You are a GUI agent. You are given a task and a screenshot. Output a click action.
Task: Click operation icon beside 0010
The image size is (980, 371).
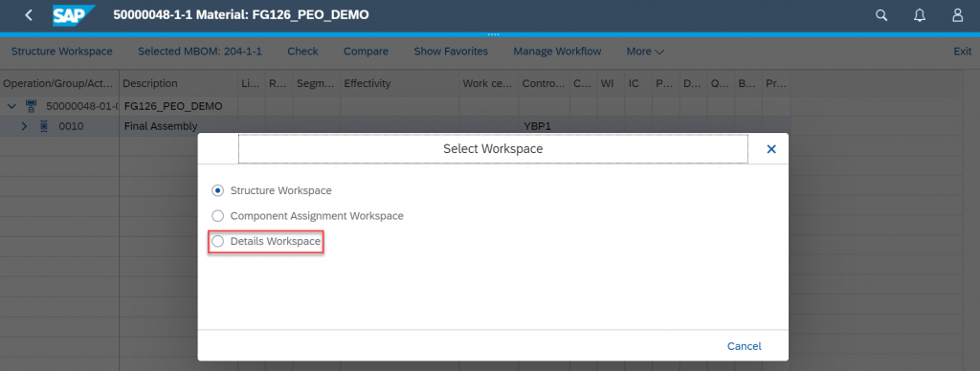[x=44, y=126]
